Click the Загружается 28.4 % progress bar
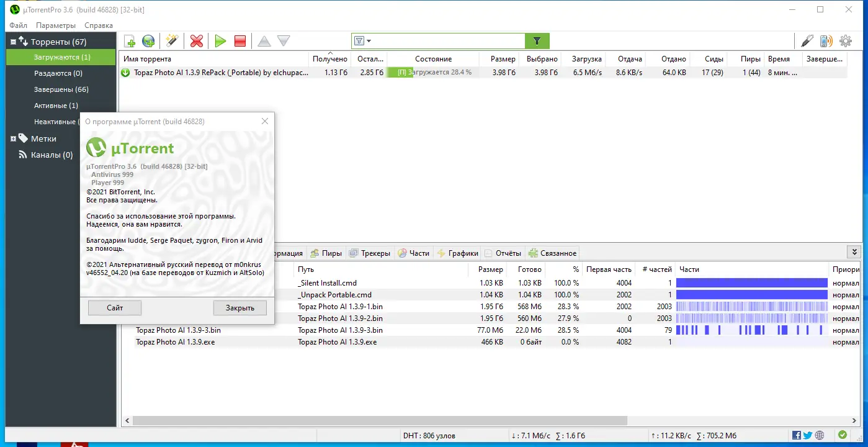Image resolution: width=868 pixels, height=447 pixels. click(x=433, y=73)
